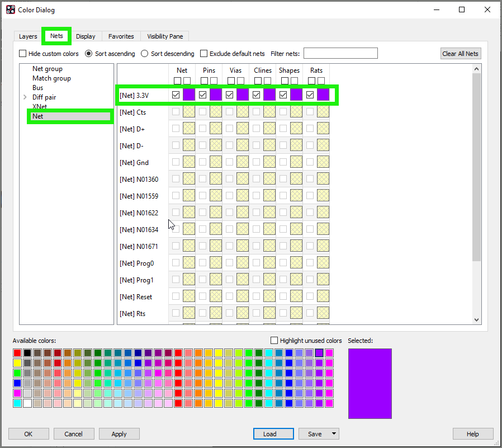
Task: Uncheck the Shapes checkbox for 3.3V
Action: [283, 95]
